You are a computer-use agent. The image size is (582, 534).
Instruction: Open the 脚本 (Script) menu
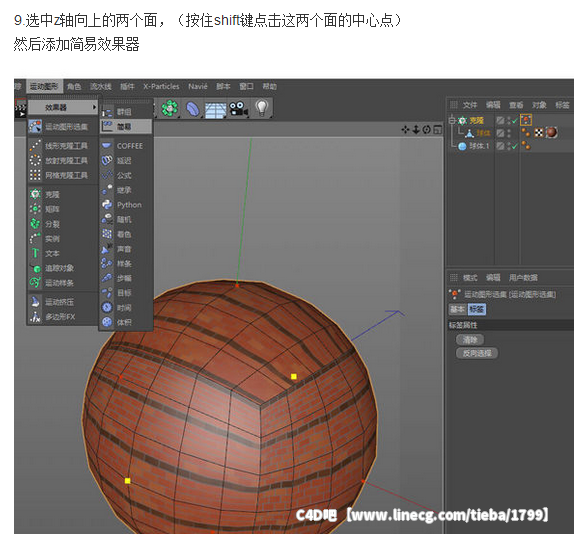223,86
